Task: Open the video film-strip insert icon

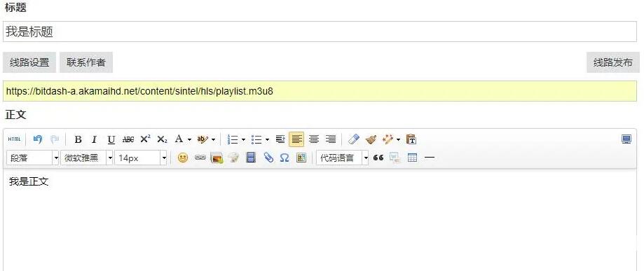Action: [x=251, y=158]
